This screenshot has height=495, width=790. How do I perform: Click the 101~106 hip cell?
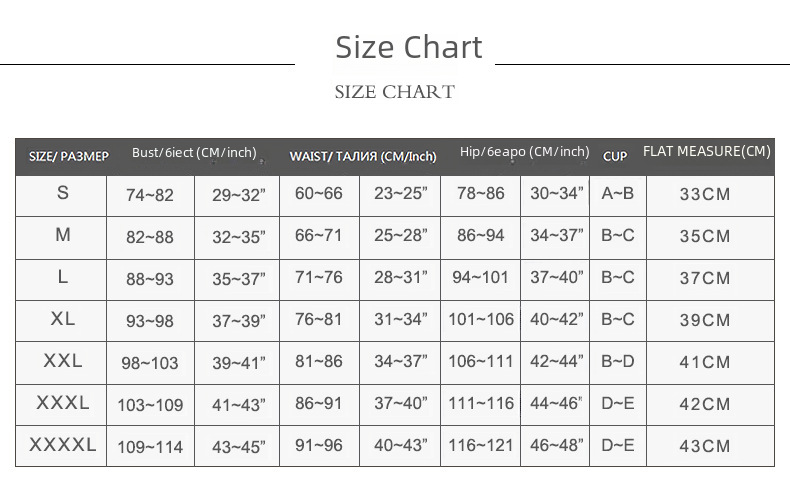pos(481,320)
